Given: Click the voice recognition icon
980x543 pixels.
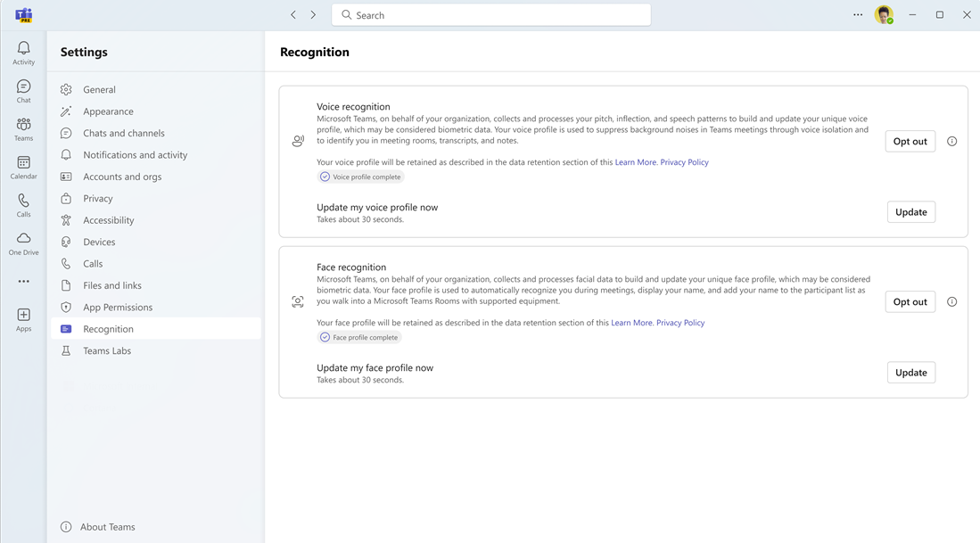Looking at the screenshot, I should tap(298, 141).
